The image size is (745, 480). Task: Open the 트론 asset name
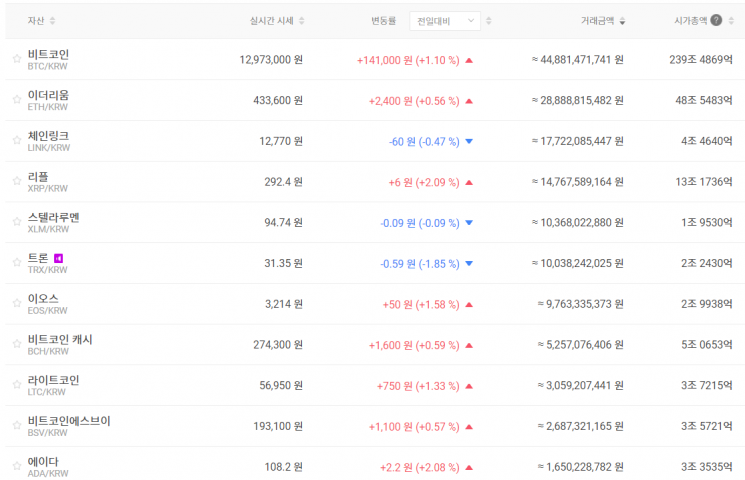[x=38, y=258]
